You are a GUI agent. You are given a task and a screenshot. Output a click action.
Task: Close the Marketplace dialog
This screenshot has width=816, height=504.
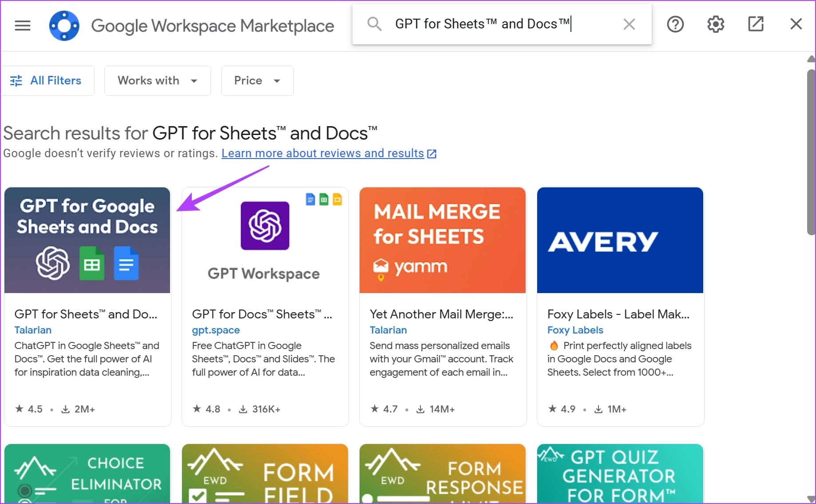(796, 24)
